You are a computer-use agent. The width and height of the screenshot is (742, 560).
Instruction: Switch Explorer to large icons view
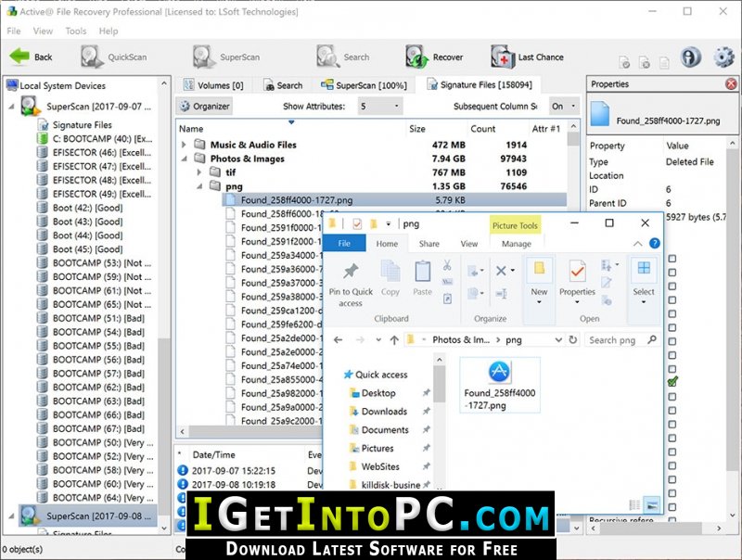pyautogui.click(x=652, y=505)
